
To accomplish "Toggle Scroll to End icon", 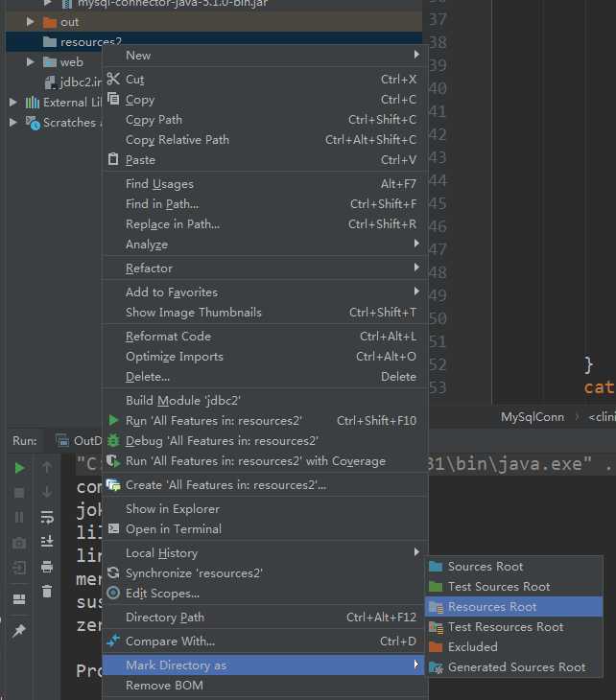I will tap(47, 542).
